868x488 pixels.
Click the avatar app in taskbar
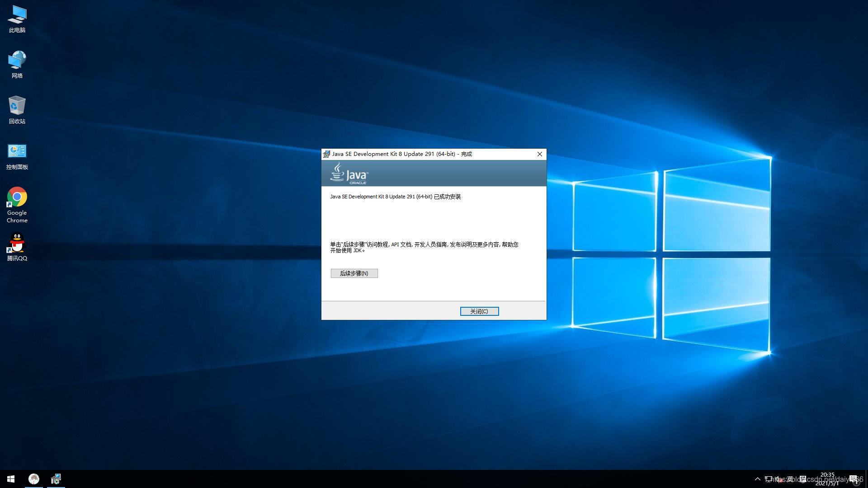(x=34, y=479)
